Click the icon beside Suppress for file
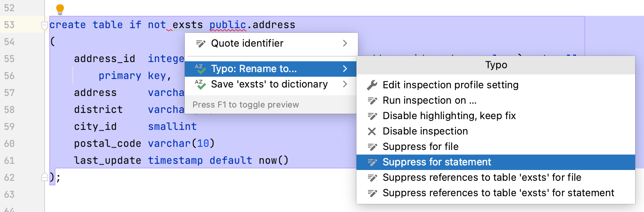 coord(372,147)
